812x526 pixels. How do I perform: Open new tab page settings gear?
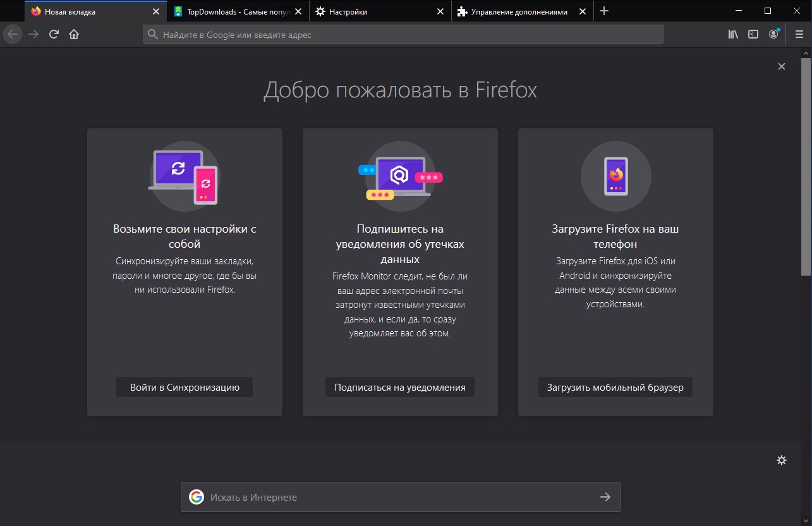782,460
